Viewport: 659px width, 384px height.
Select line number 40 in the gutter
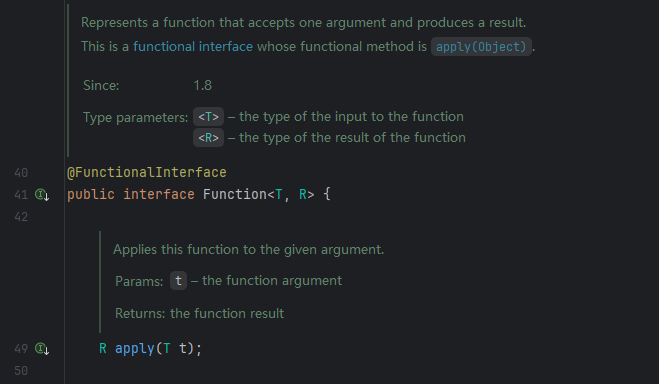(21, 173)
